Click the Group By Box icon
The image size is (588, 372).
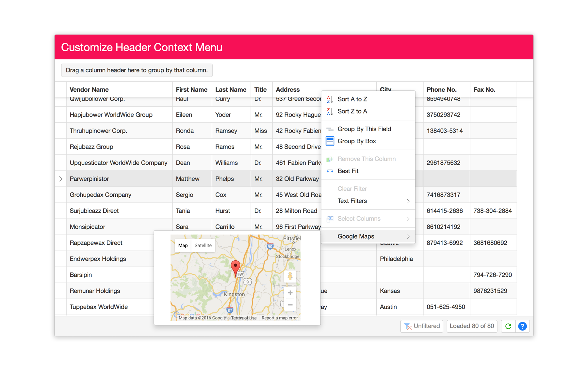330,141
